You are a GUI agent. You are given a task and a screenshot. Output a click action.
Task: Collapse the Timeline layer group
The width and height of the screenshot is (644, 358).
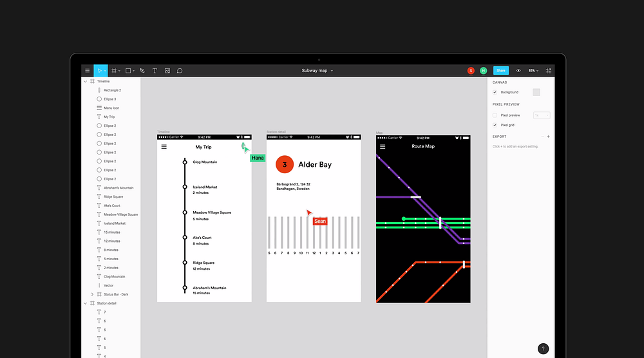[86, 81]
